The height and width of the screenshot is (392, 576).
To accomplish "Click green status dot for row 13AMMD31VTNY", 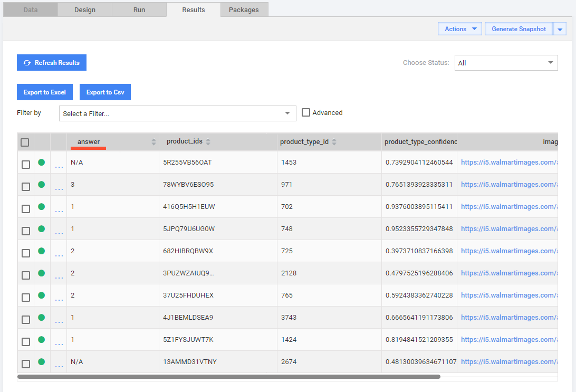I will [42, 361].
